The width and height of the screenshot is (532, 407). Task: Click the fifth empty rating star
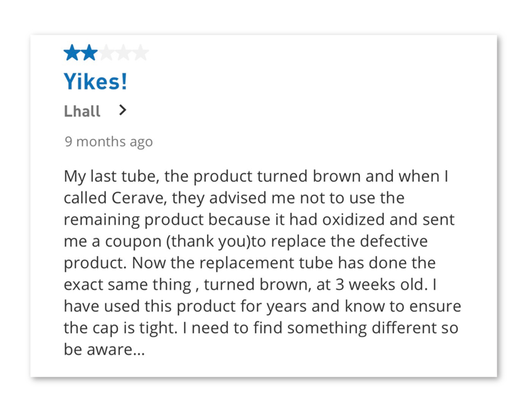pyautogui.click(x=141, y=54)
